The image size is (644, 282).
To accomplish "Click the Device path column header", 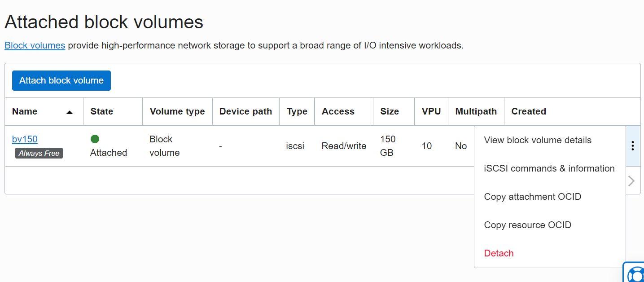I will tap(245, 111).
